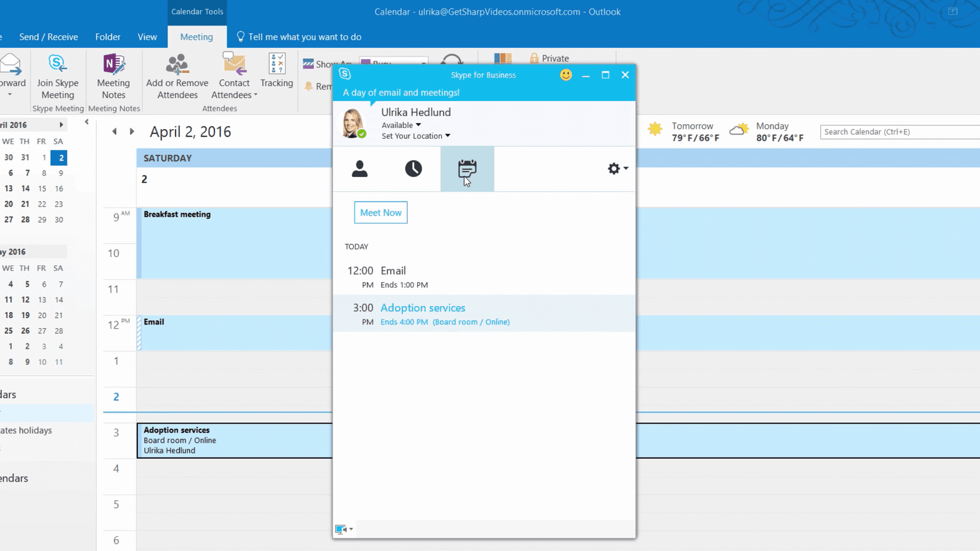Screen dimensions: 980x551
Task: Expand the Available status dropdown
Action: pos(401,125)
